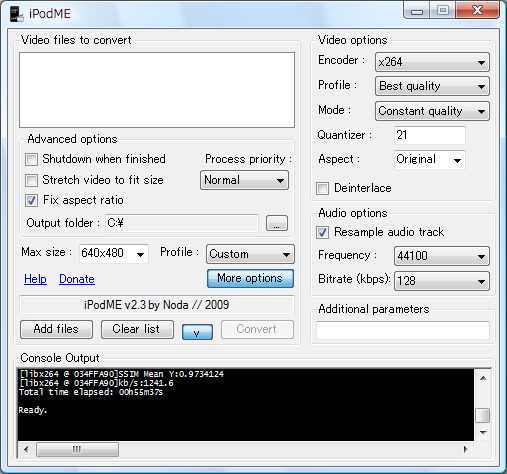Expand the Max size dropdown 640x480
507x474 pixels.
coord(114,254)
